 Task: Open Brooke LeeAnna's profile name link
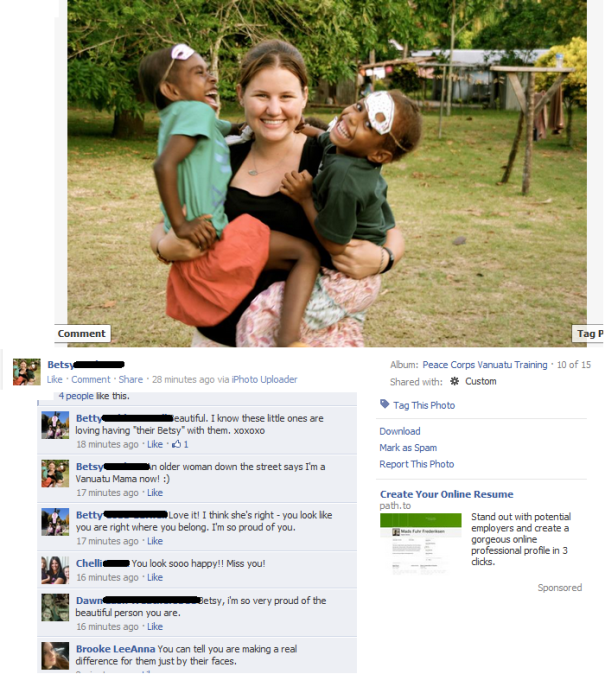[x=115, y=649]
